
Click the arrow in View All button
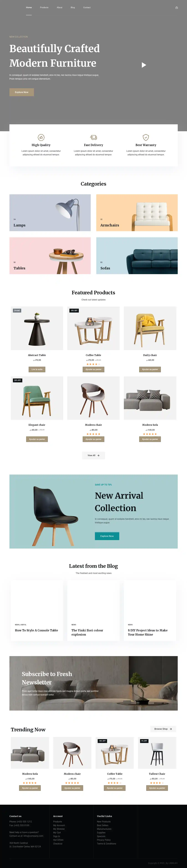[98, 455]
